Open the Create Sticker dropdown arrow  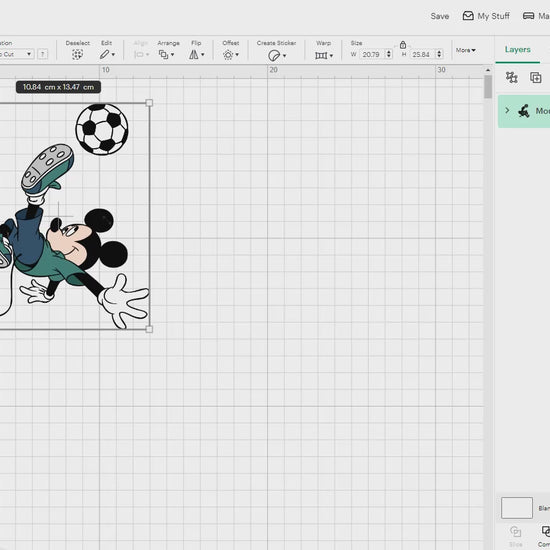click(x=284, y=56)
